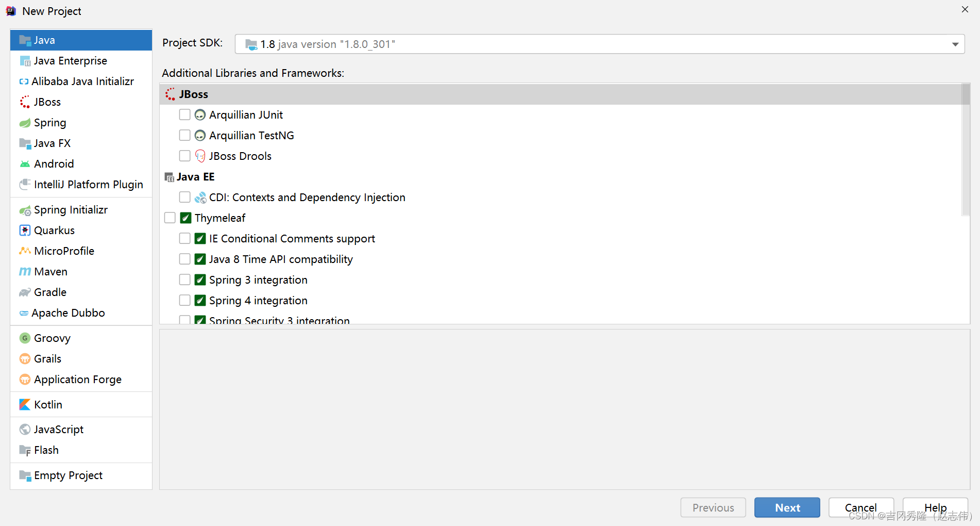Click the Thymeleaf green check icon
The width and height of the screenshot is (980, 526).
tap(186, 218)
